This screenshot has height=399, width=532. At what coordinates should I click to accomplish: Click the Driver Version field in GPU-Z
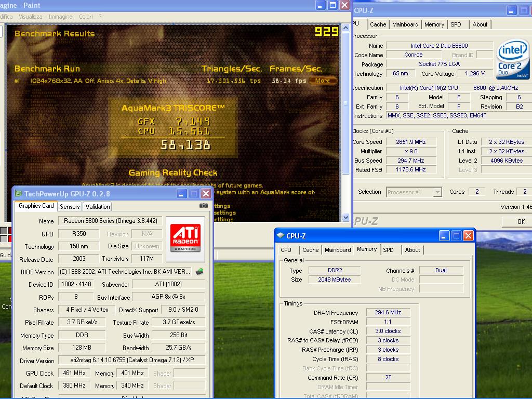131,360
